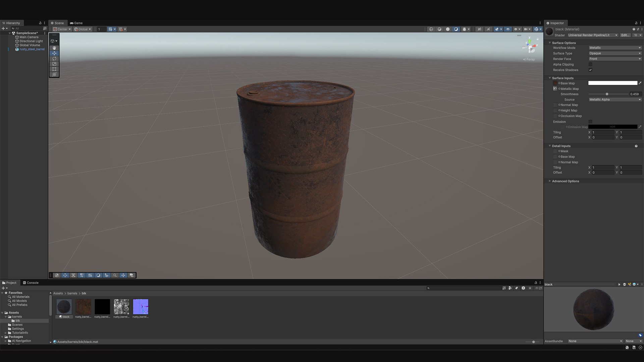Open the Gizmos dropdown arrow

point(541,29)
